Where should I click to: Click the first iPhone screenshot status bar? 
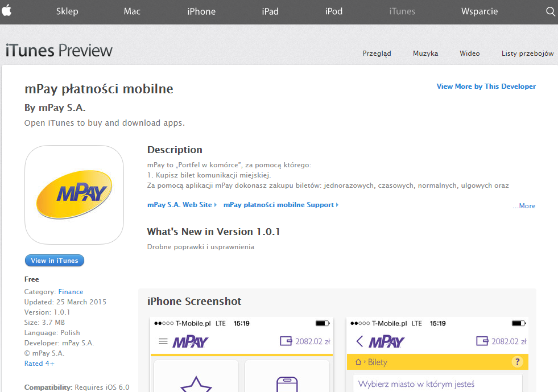[242, 323]
